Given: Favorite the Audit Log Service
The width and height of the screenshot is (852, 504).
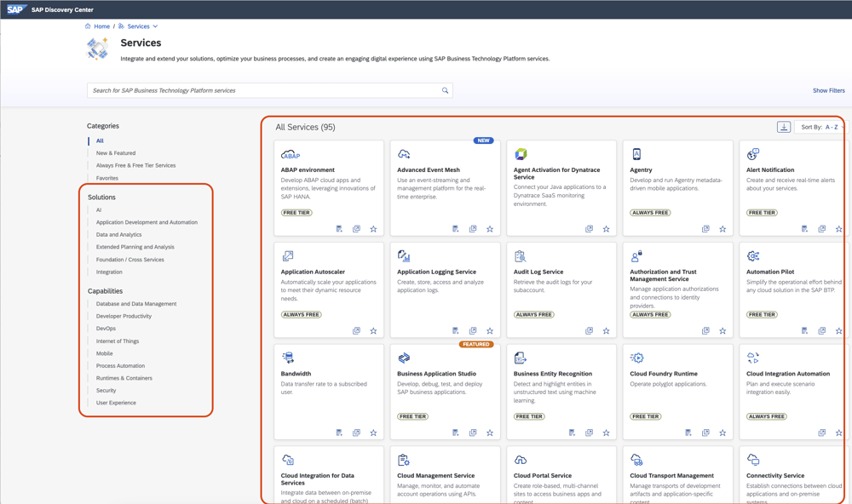Looking at the screenshot, I should coord(605,329).
